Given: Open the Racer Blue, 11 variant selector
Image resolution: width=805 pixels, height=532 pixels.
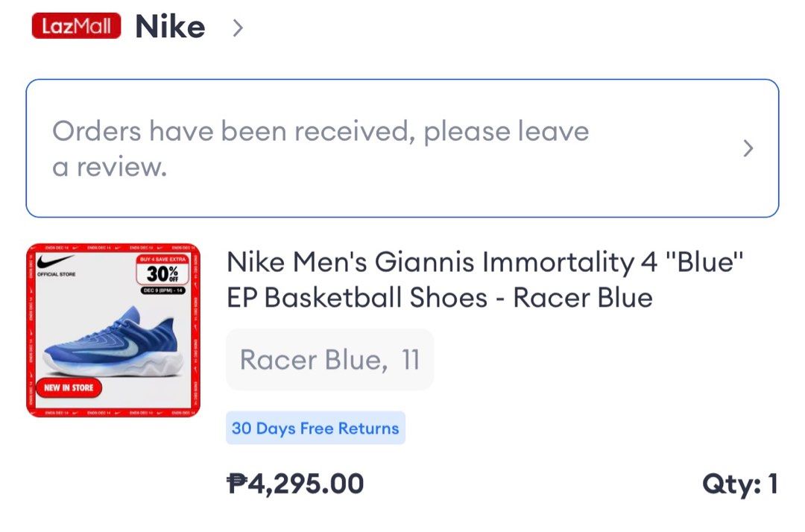Looking at the screenshot, I should (329, 359).
